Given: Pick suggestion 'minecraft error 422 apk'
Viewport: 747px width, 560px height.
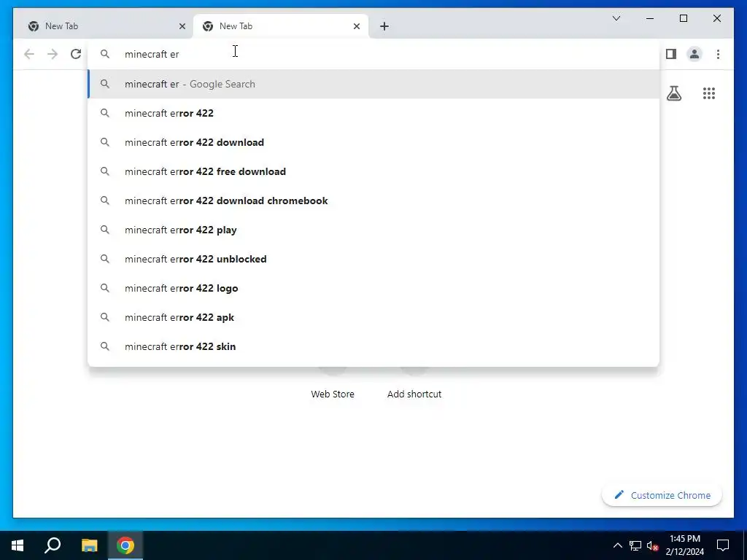Looking at the screenshot, I should click(373, 317).
